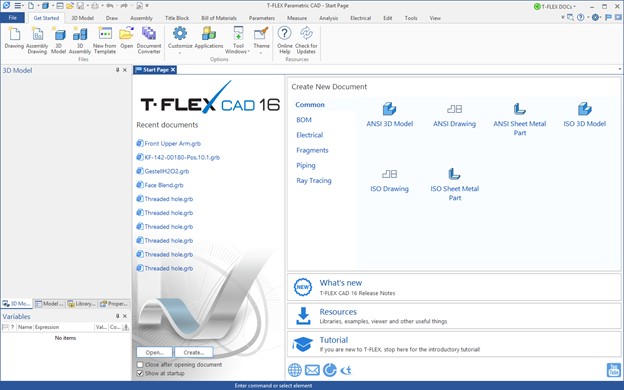This screenshot has height=390, width=624.
Task: Create a new ISO Drawing document
Action: point(389,180)
